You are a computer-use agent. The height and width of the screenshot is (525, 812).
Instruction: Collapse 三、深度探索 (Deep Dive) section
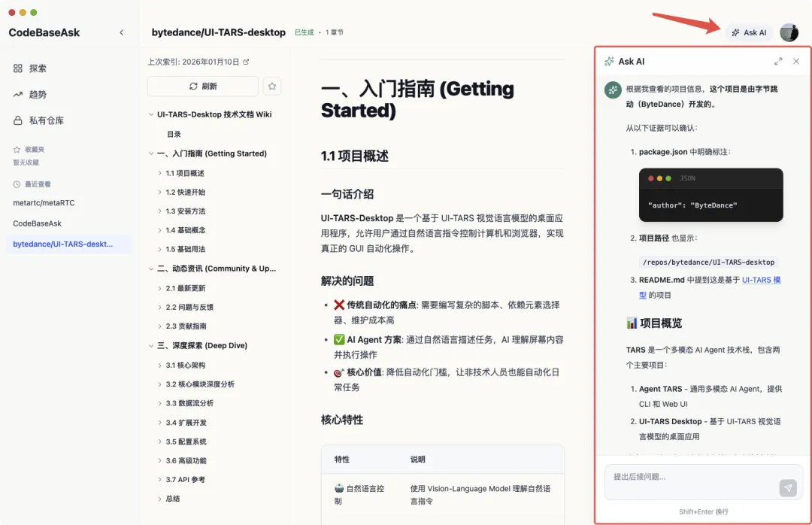[151, 345]
